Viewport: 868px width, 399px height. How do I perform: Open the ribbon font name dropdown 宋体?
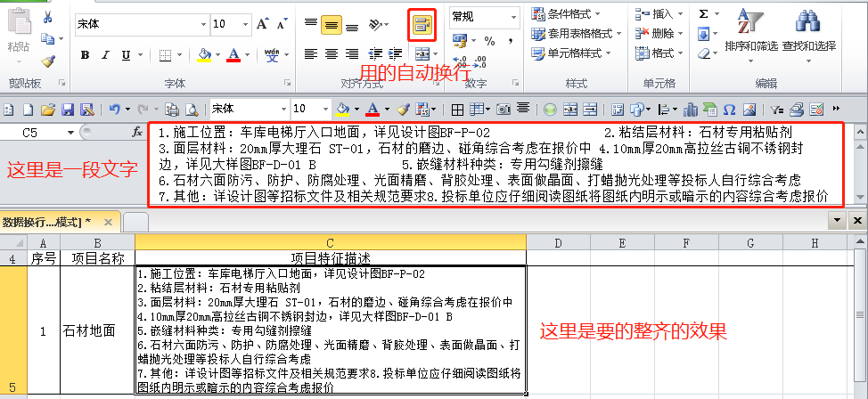point(203,24)
